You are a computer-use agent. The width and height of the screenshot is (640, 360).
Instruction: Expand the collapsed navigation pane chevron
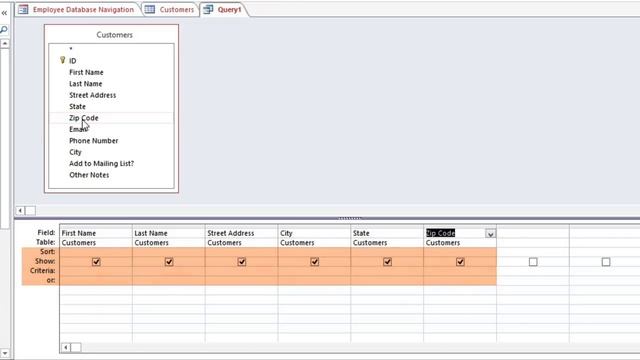(x=4, y=13)
